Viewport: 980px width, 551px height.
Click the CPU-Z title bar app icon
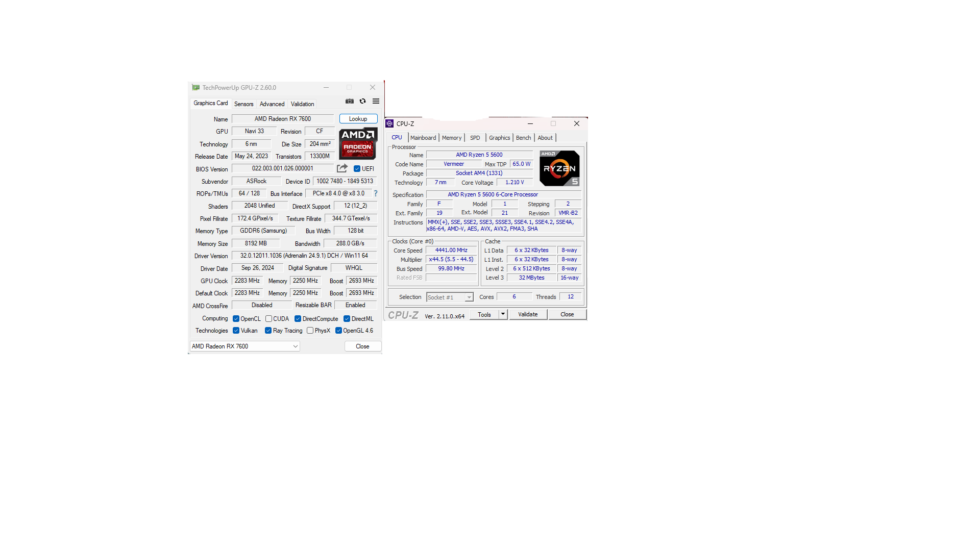click(x=389, y=123)
